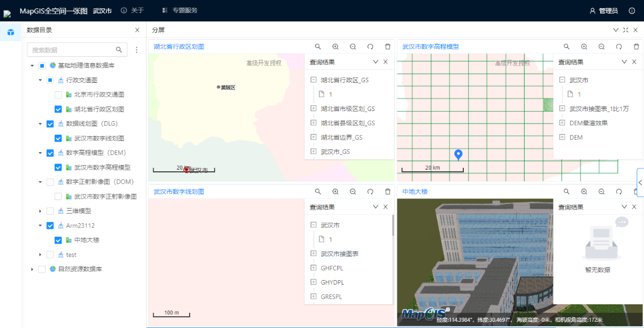Collapse 湖北省行政区_GS result node
The height and width of the screenshot is (328, 644).
pos(314,80)
